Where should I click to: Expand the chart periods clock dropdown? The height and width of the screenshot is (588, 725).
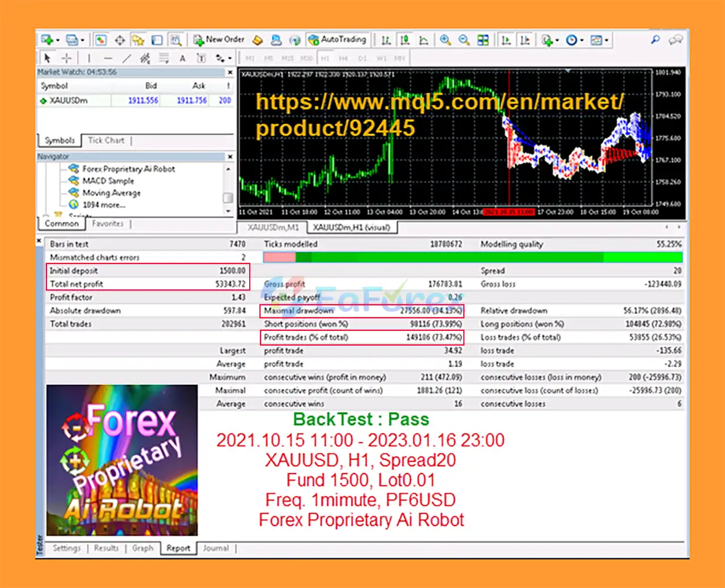(581, 40)
